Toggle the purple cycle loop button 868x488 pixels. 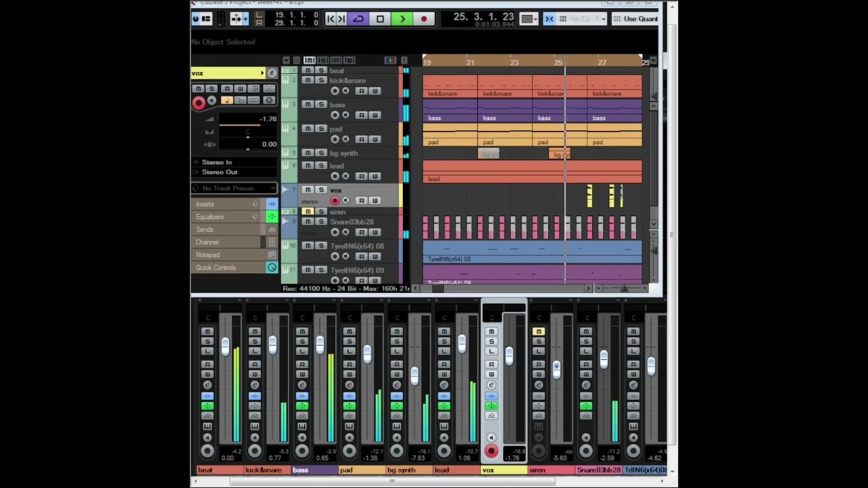coord(358,19)
